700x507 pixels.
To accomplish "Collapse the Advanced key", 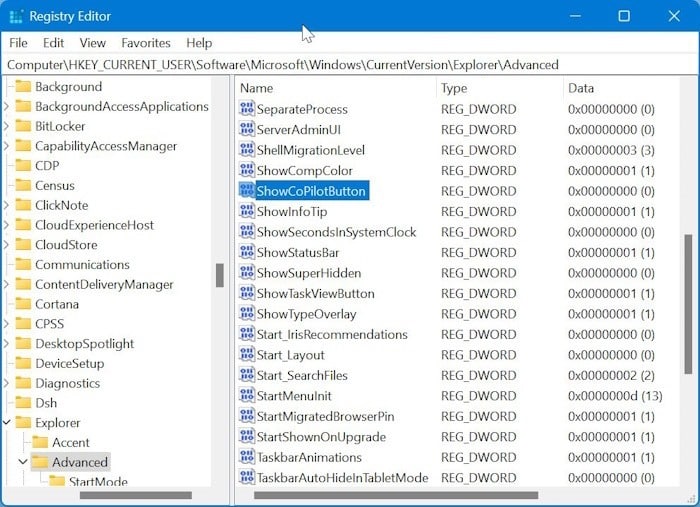I will [23, 462].
